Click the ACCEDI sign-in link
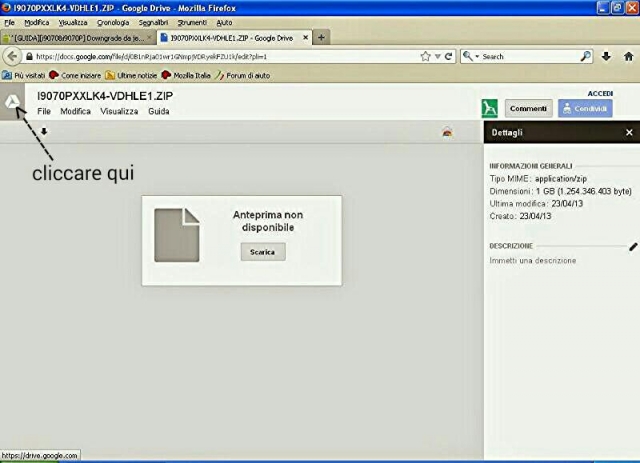640x463 pixels. 599,92
